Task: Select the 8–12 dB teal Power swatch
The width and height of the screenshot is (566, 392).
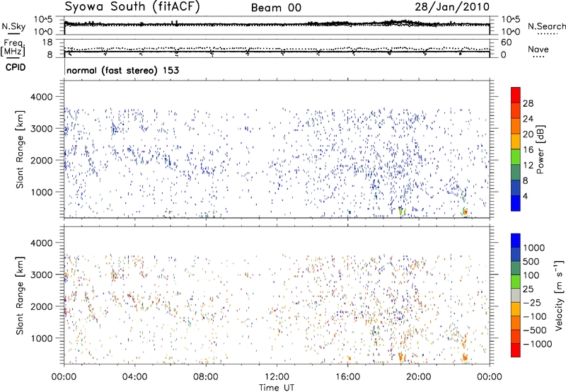Action: 516,173
